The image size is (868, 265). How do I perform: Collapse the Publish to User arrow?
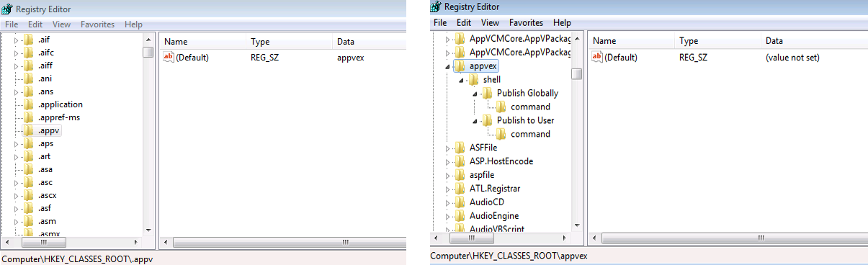[x=475, y=121]
